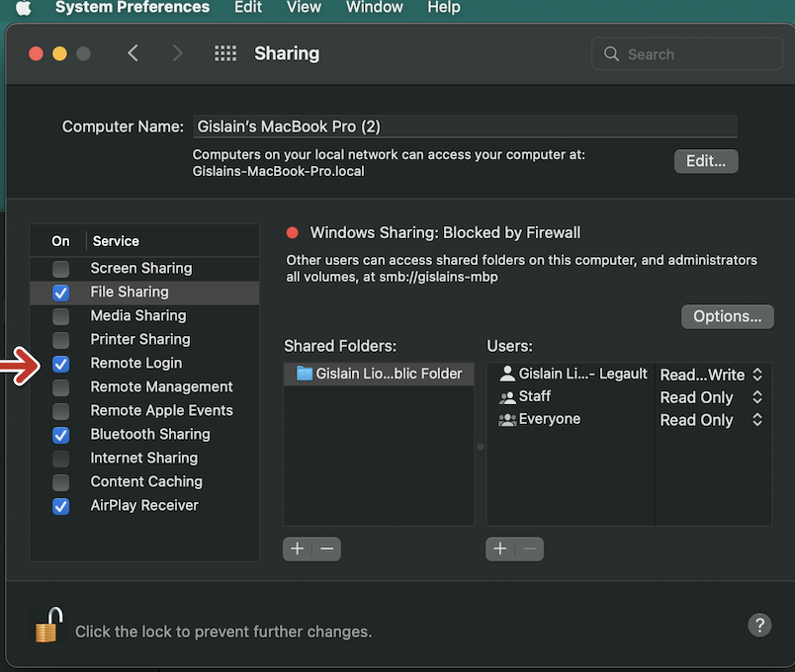795x672 pixels.
Task: Click the Everyone group icon
Action: pos(507,420)
